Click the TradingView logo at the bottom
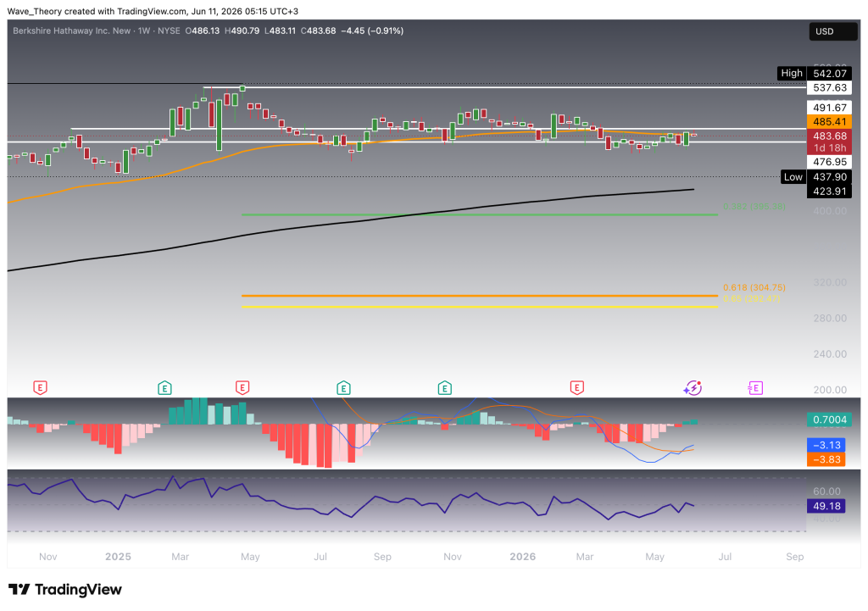Image resolution: width=868 pixels, height=611 pixels. [x=65, y=590]
